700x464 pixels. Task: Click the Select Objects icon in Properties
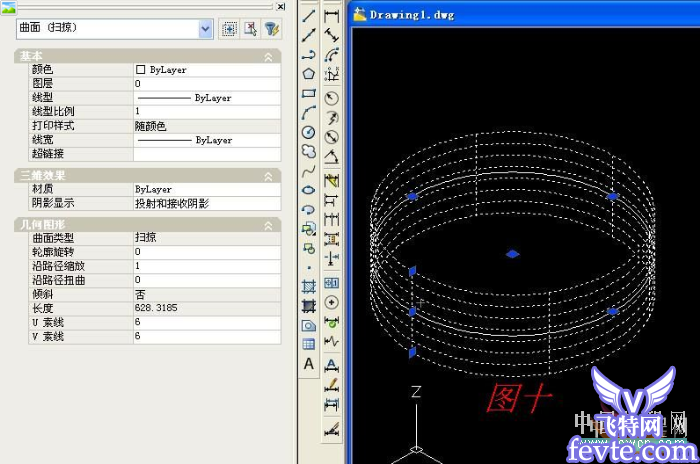click(x=250, y=29)
